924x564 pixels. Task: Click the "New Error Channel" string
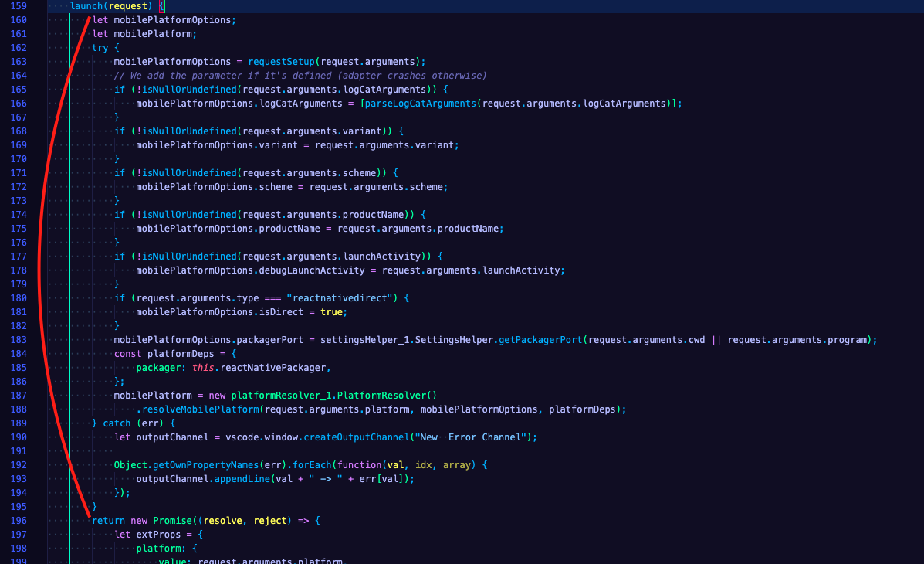coord(470,437)
